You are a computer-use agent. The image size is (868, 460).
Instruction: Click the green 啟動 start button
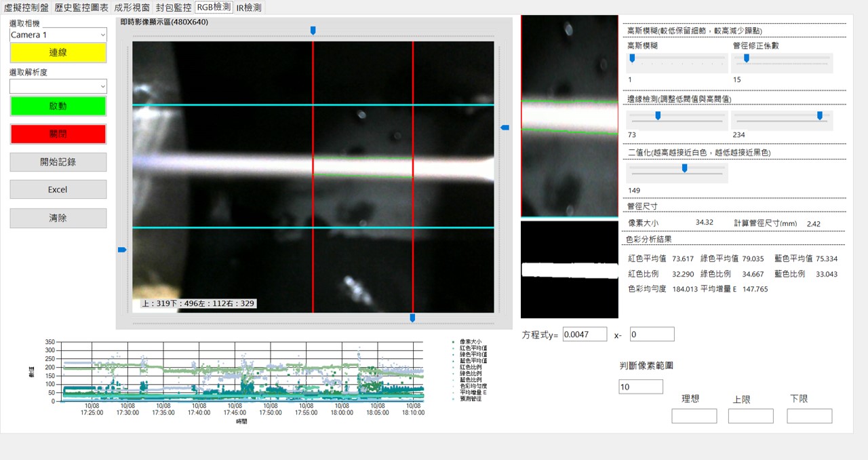coord(58,107)
